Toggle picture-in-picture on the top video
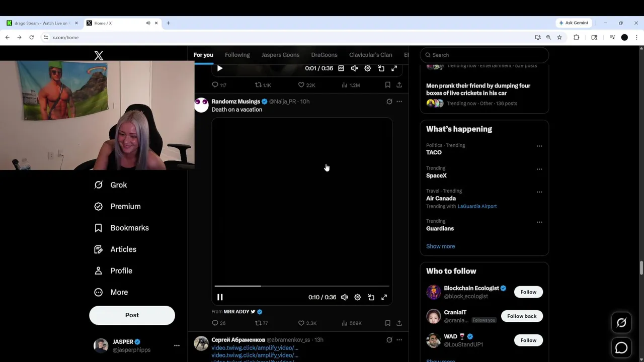 click(x=381, y=68)
